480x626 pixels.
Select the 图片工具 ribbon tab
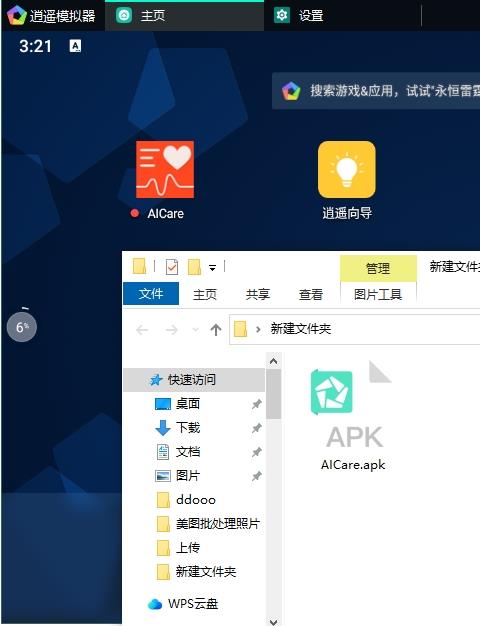[378, 294]
